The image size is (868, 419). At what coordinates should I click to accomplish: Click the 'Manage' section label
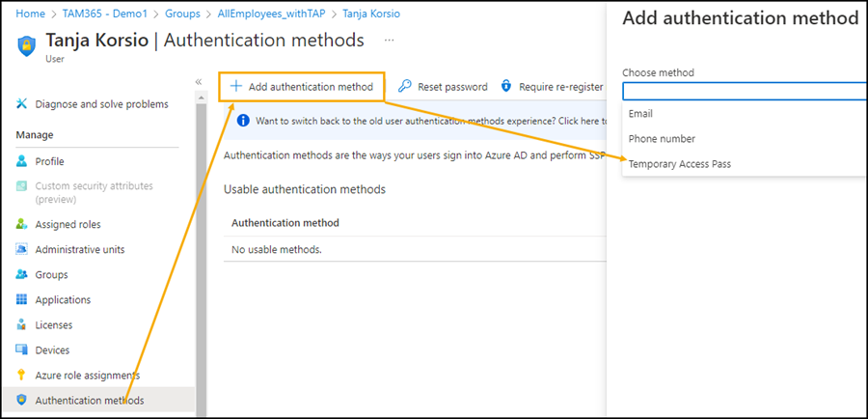pos(35,135)
